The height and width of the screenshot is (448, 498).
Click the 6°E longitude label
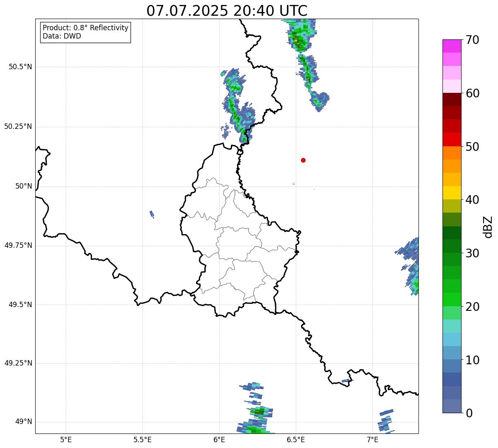219,439
